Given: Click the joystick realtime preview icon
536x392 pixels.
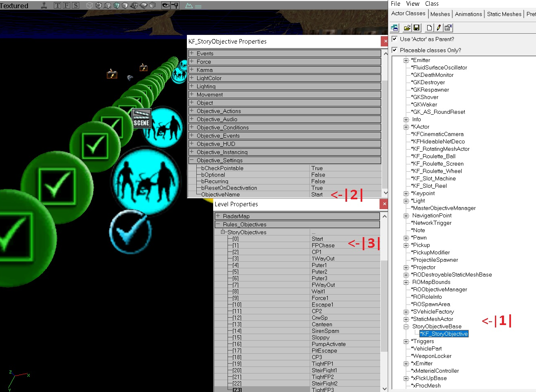Looking at the screenshot, I should (x=44, y=5).
